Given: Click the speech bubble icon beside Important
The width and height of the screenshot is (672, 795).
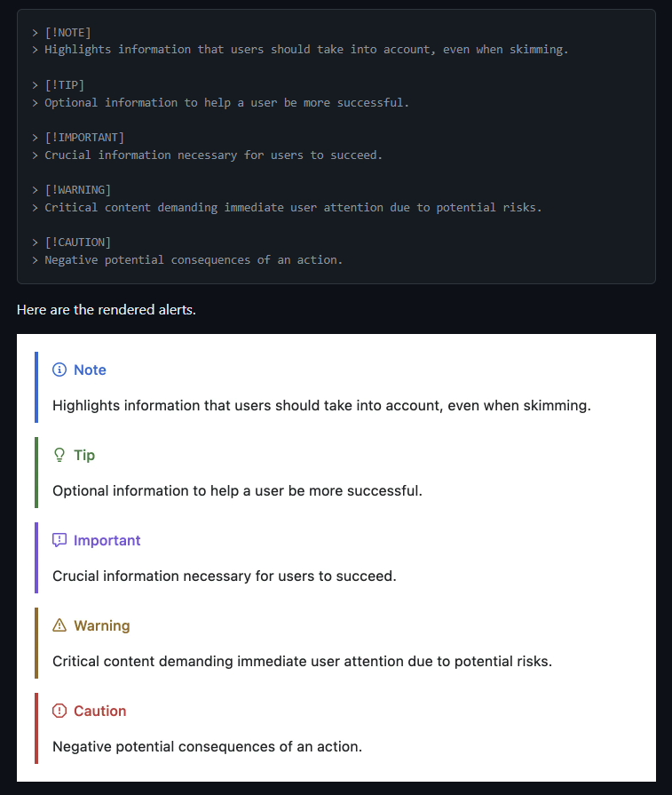Looking at the screenshot, I should coord(59,540).
